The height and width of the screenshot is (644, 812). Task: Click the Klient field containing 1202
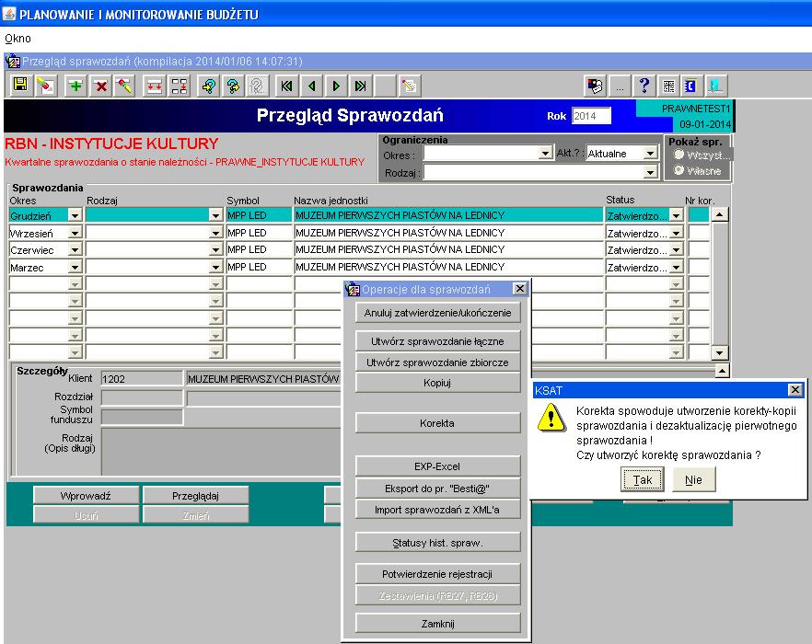[x=142, y=378]
